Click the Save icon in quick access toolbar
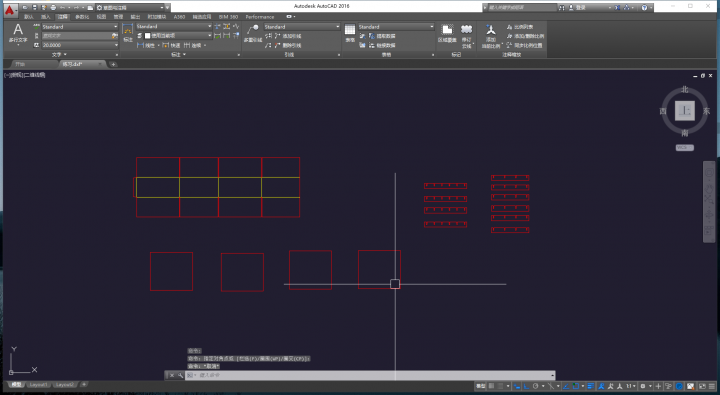This screenshot has height=395, width=720. pos(34,7)
